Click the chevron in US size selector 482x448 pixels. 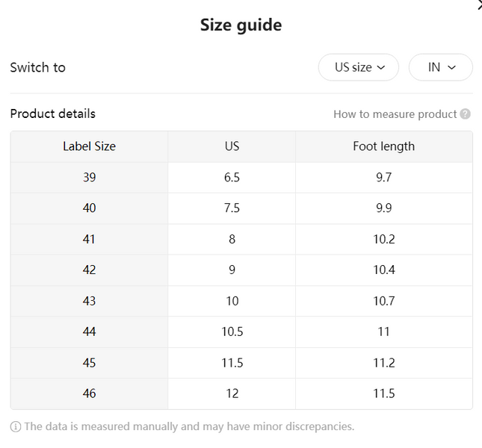coord(381,67)
